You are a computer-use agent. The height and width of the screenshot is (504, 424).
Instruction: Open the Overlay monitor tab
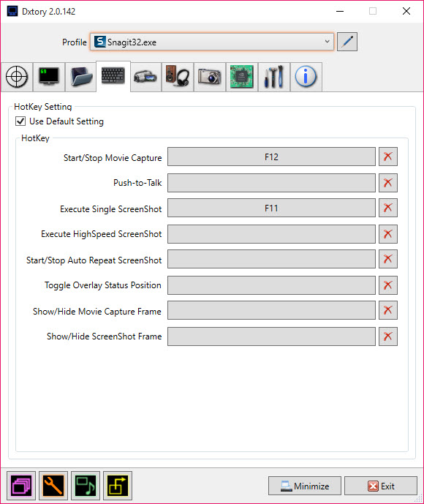point(49,77)
